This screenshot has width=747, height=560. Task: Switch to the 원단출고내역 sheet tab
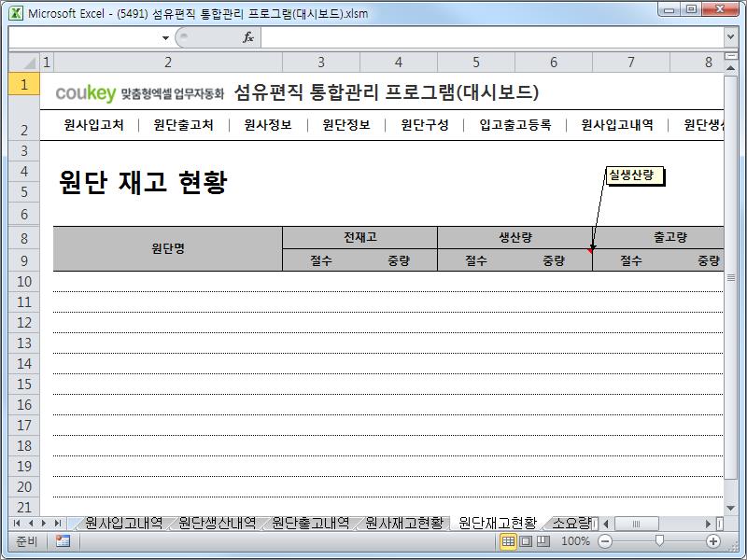coord(310,523)
